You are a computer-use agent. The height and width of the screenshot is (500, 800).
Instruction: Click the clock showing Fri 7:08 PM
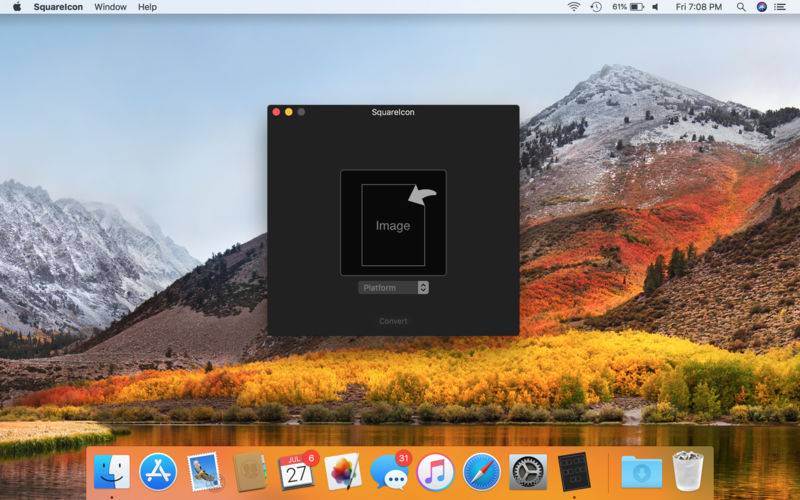coord(698,7)
